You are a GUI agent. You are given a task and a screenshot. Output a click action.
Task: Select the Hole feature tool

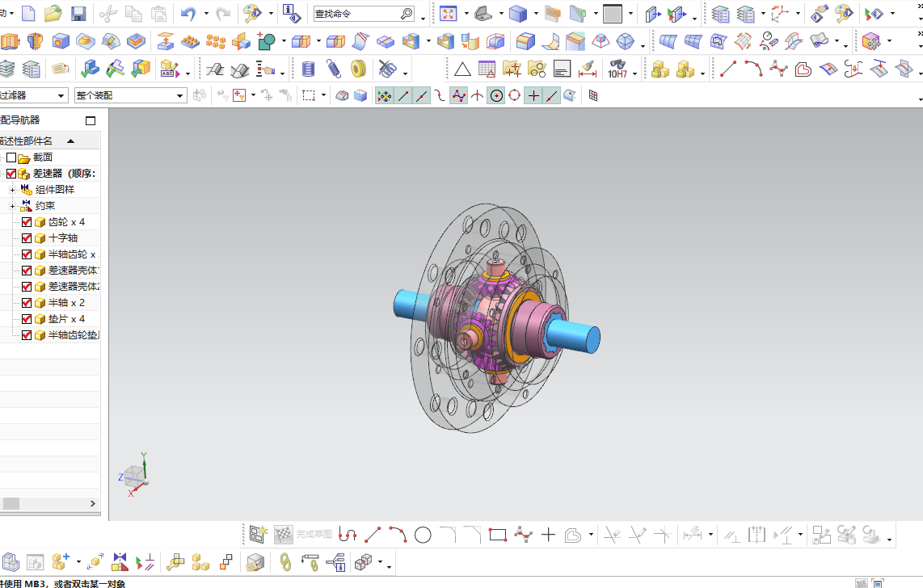[x=60, y=41]
